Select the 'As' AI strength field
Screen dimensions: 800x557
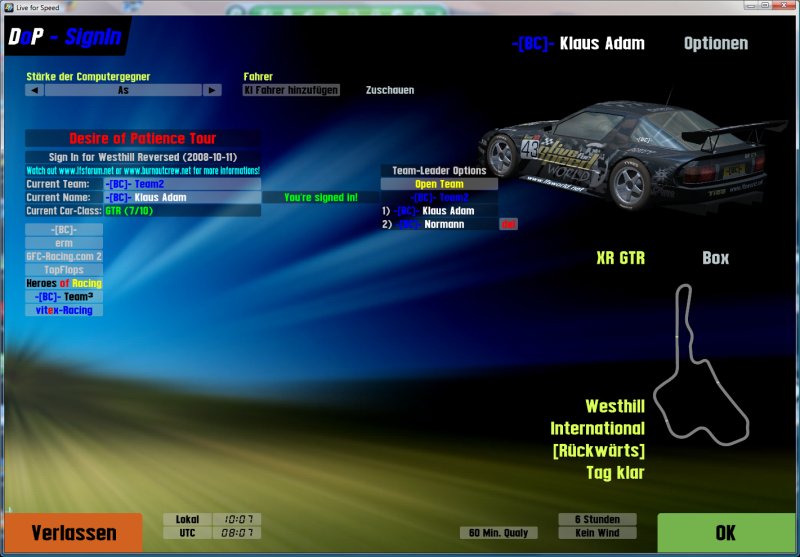point(123,90)
